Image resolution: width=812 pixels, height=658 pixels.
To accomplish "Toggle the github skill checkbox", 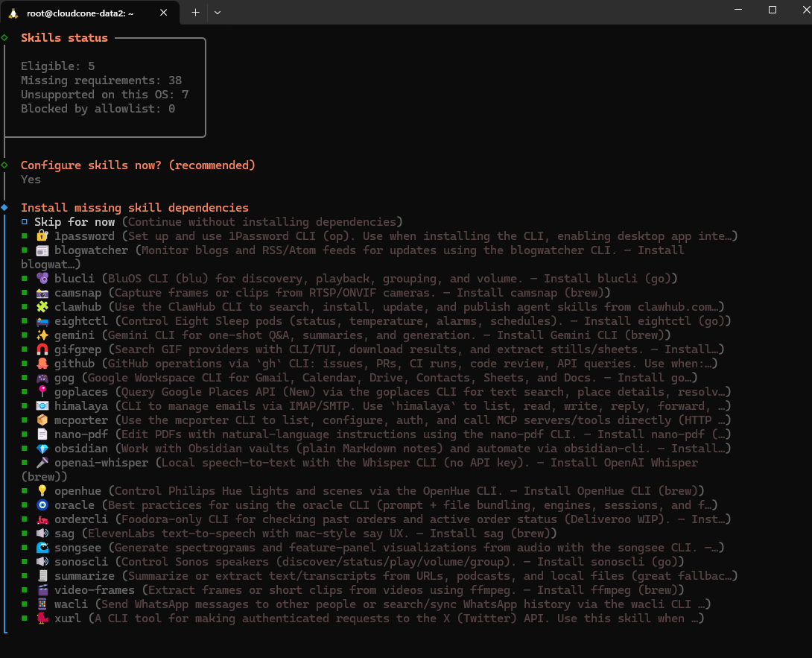I will point(25,364).
